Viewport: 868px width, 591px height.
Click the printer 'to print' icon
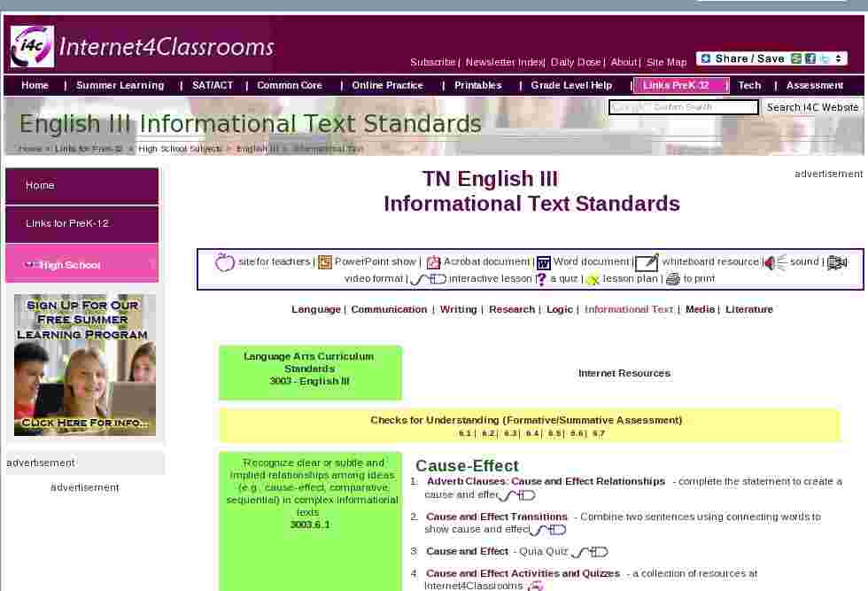(673, 278)
